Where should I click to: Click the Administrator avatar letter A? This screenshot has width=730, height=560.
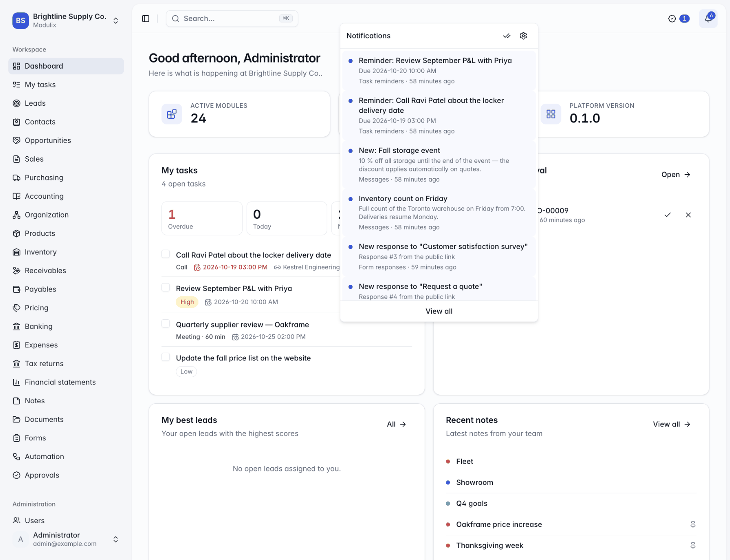click(20, 539)
